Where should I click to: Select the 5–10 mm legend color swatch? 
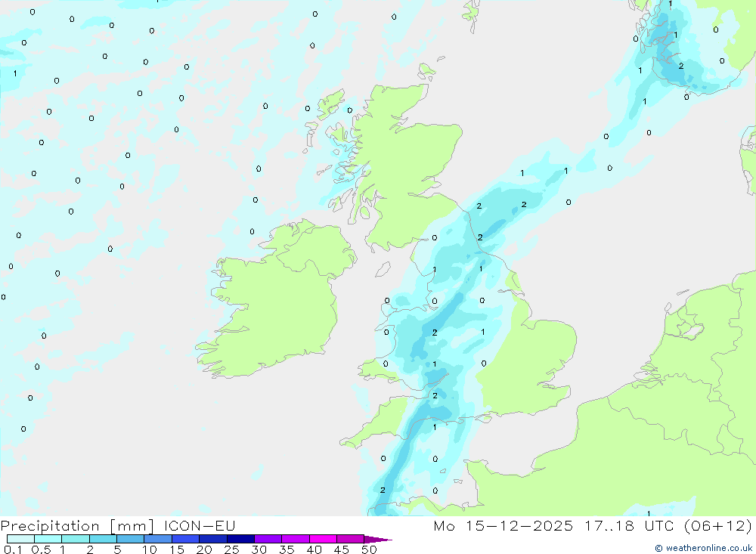point(131,539)
